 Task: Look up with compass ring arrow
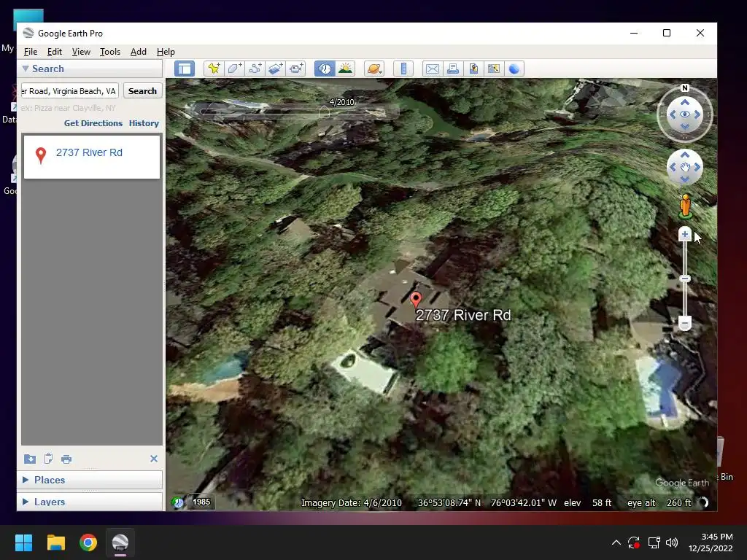[684, 102]
